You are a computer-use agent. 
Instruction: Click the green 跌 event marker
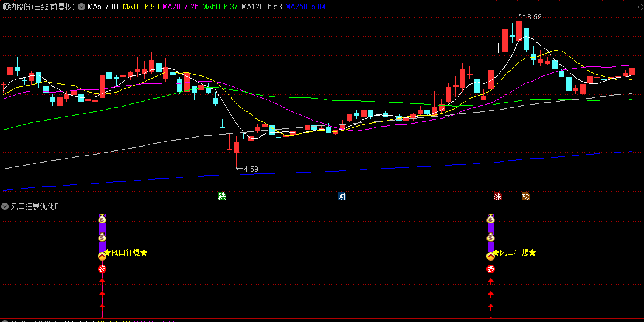click(222, 197)
